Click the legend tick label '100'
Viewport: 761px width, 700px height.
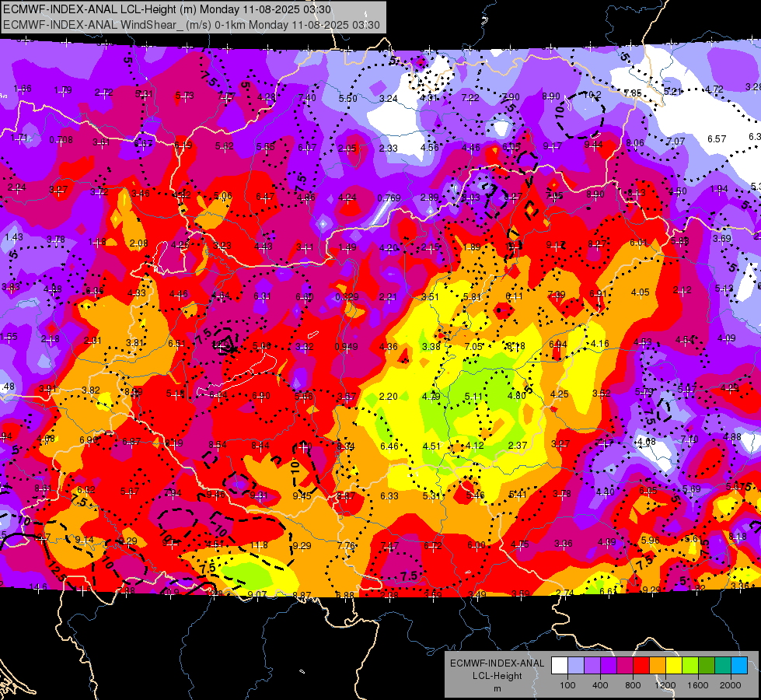pyautogui.click(x=567, y=685)
